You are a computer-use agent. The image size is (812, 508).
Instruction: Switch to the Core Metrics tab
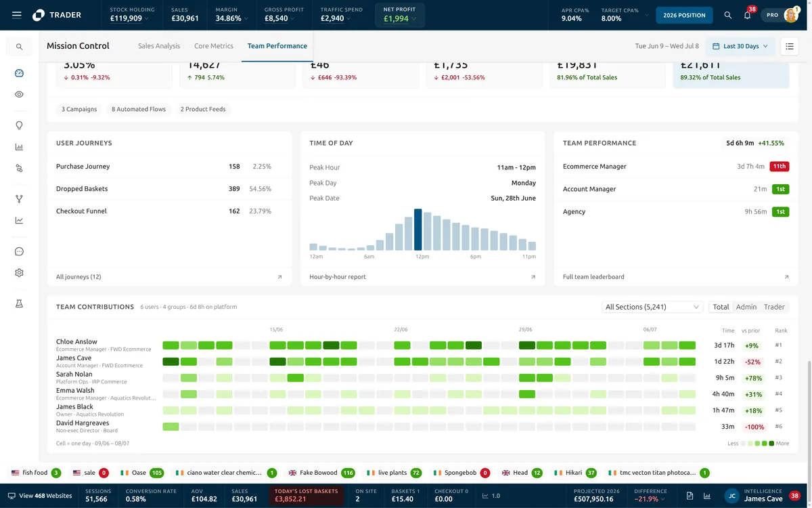click(x=214, y=46)
